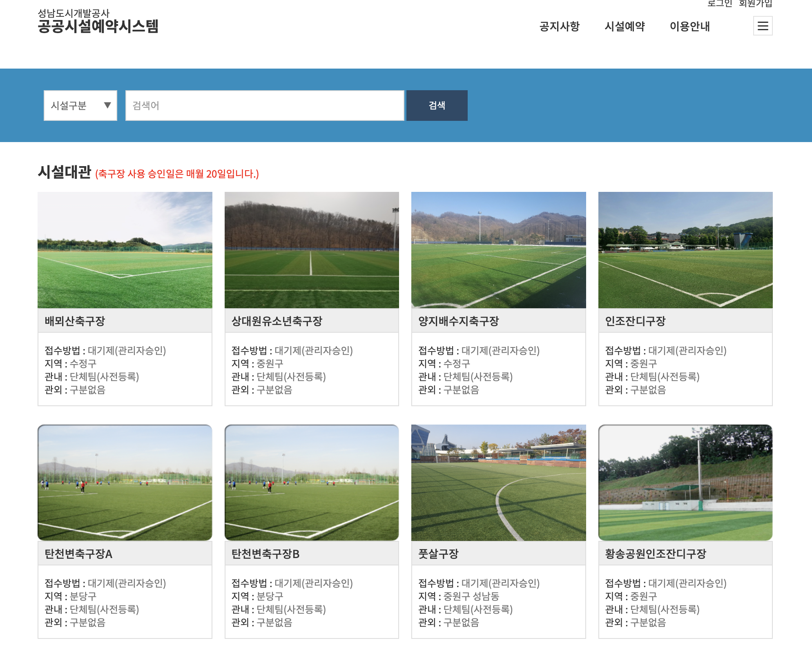812x654 pixels.
Task: Click inside the 검색어 search input field
Action: [x=265, y=105]
